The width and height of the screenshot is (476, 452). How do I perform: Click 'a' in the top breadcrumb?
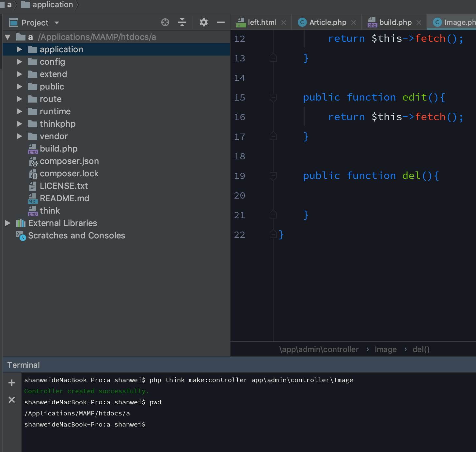[9, 5]
